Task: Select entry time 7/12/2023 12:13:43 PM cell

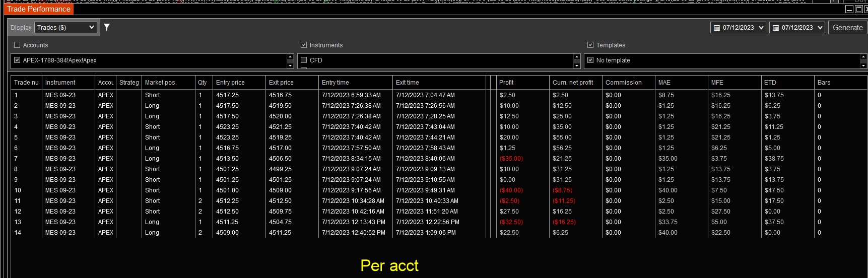Action: [x=356, y=222]
